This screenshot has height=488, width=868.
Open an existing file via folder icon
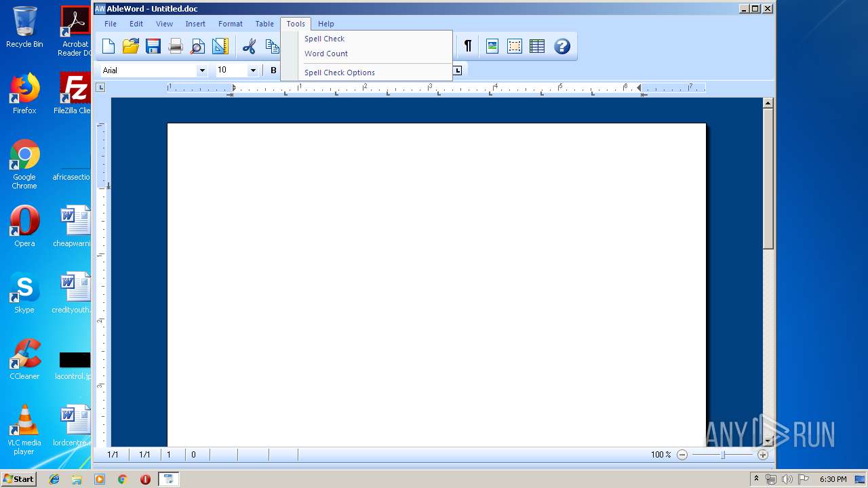131,46
